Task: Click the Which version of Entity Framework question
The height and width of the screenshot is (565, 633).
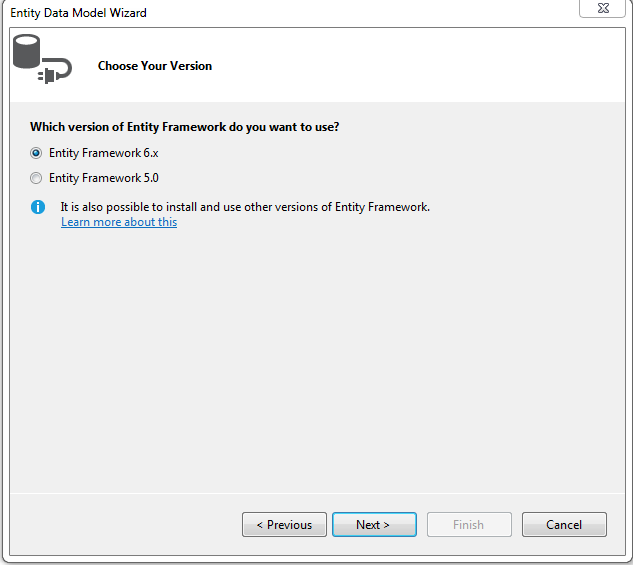Action: pos(184,127)
